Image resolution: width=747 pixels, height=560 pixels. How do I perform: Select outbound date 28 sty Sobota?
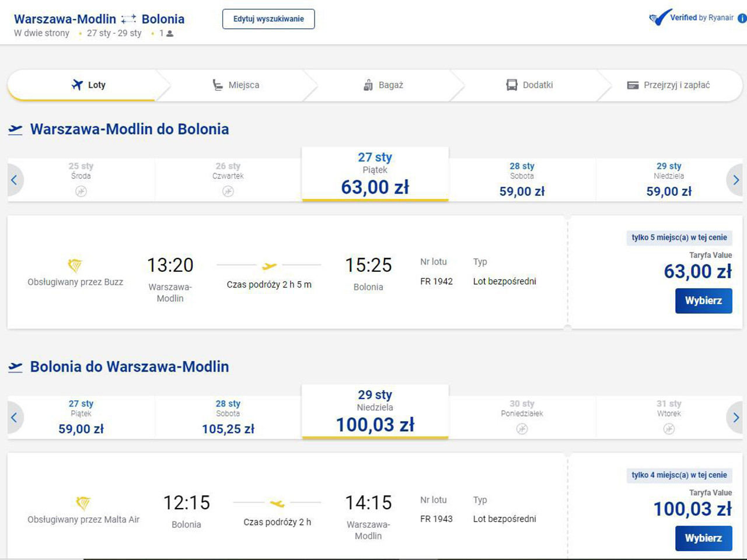coord(522,180)
